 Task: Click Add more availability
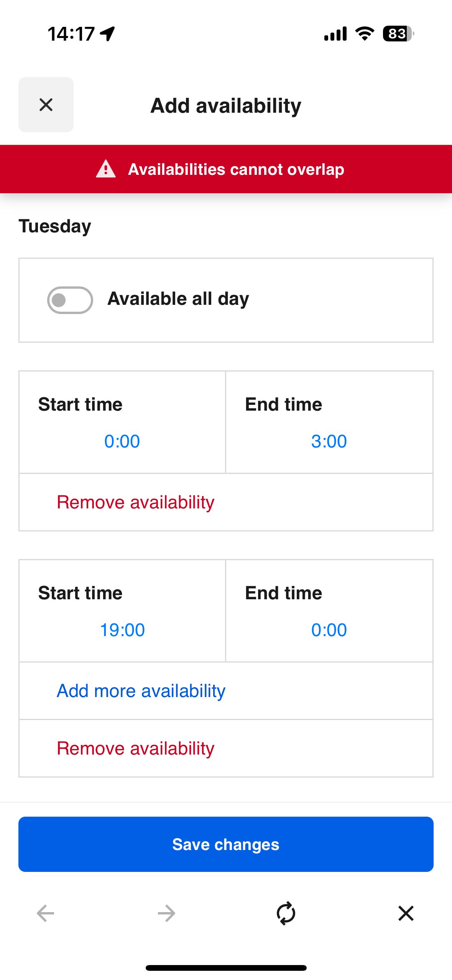(x=141, y=690)
